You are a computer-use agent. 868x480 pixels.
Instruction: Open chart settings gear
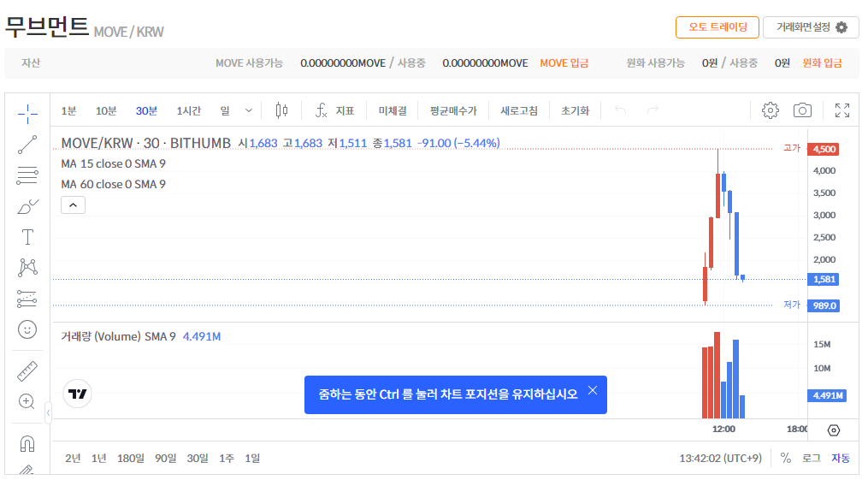tap(770, 110)
